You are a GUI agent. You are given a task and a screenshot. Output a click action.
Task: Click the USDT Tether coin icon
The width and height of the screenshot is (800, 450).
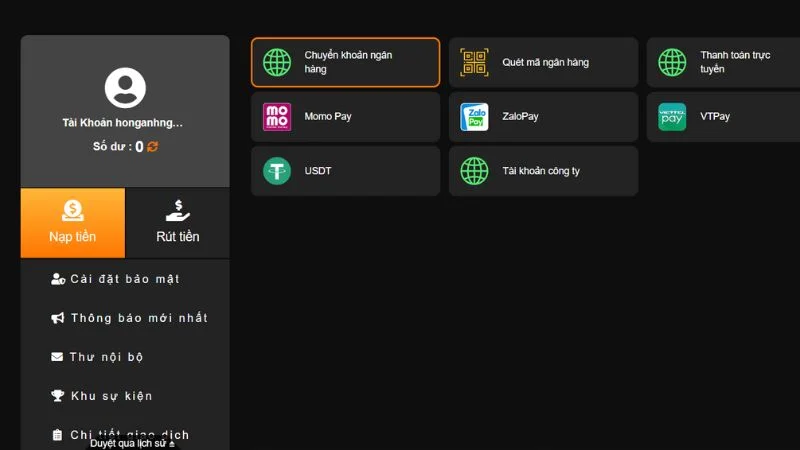click(277, 171)
